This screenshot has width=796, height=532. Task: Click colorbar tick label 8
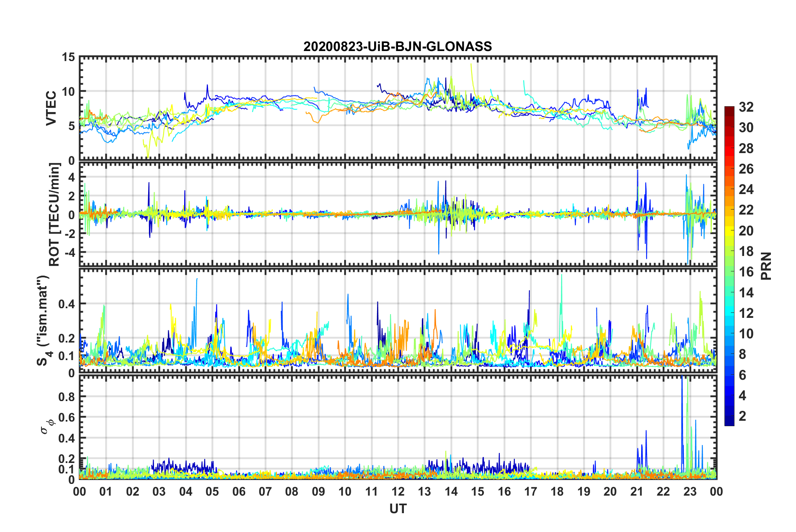(x=742, y=354)
